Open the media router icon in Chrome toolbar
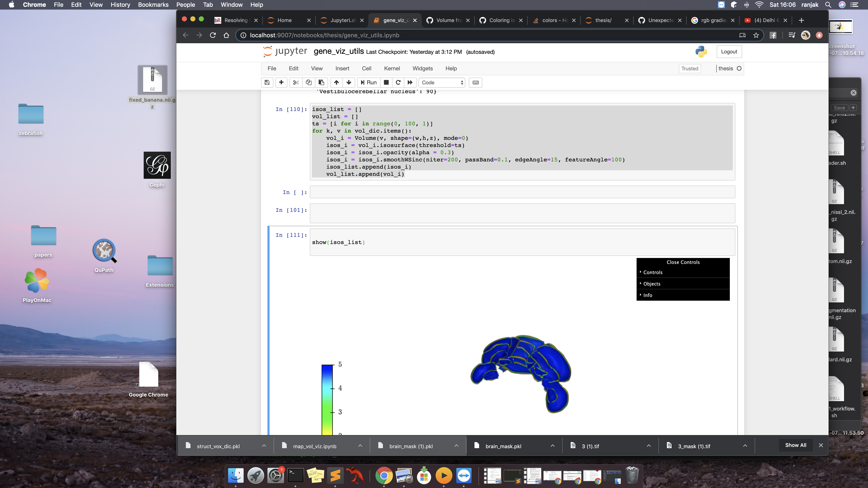 [x=792, y=35]
